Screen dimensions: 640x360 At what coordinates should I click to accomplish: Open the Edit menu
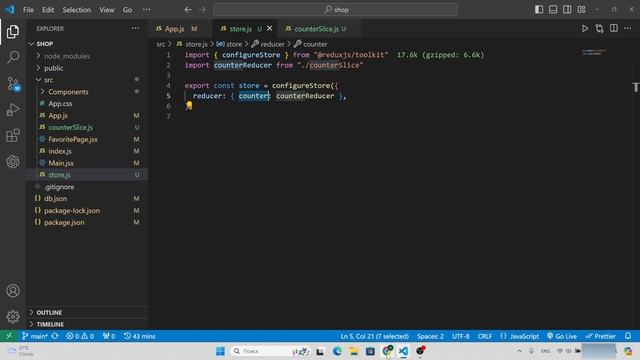coord(48,9)
